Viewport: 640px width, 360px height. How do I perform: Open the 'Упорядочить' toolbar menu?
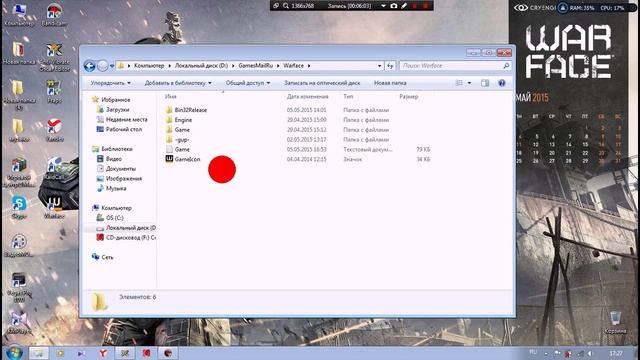pos(111,83)
